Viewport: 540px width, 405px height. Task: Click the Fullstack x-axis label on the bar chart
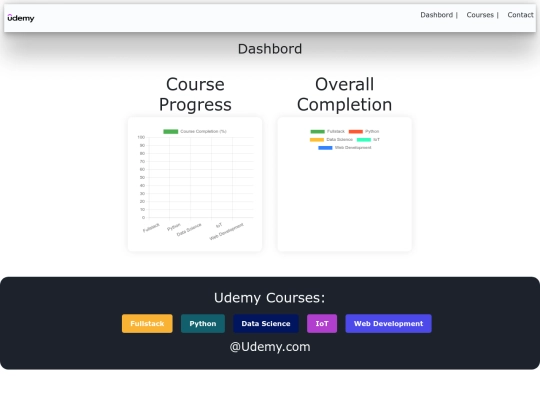point(152,227)
